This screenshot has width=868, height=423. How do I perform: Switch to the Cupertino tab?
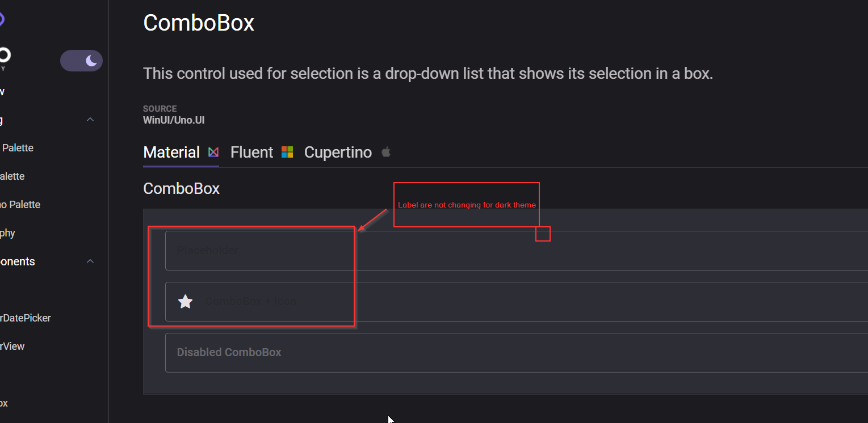click(338, 152)
